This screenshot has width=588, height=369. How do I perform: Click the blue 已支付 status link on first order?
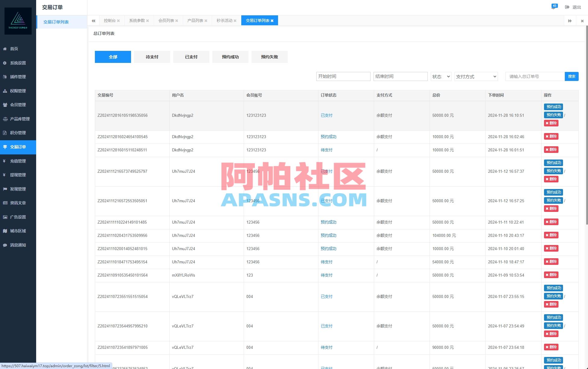tap(326, 115)
